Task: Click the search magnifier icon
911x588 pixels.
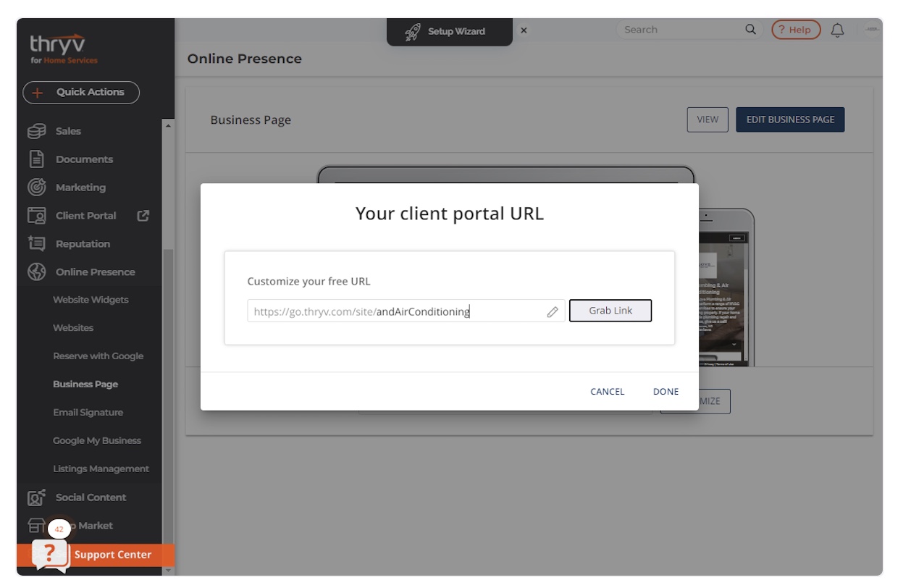Action: point(750,30)
